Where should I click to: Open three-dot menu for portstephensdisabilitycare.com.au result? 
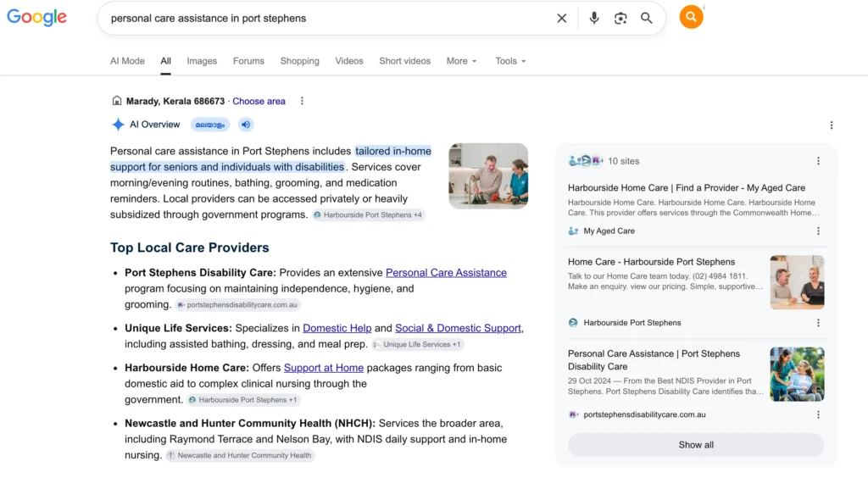(818, 414)
